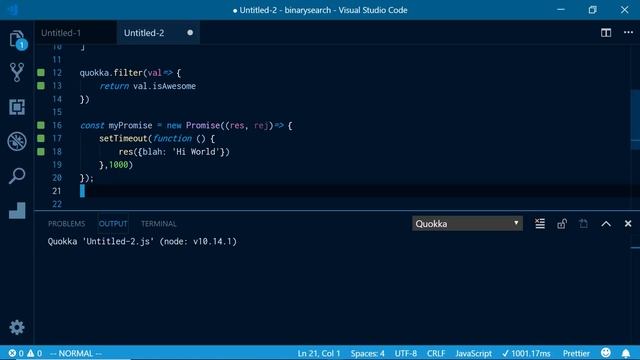Click the 1000 timeout value on line 19
The height and width of the screenshot is (360, 640).
[x=118, y=165]
